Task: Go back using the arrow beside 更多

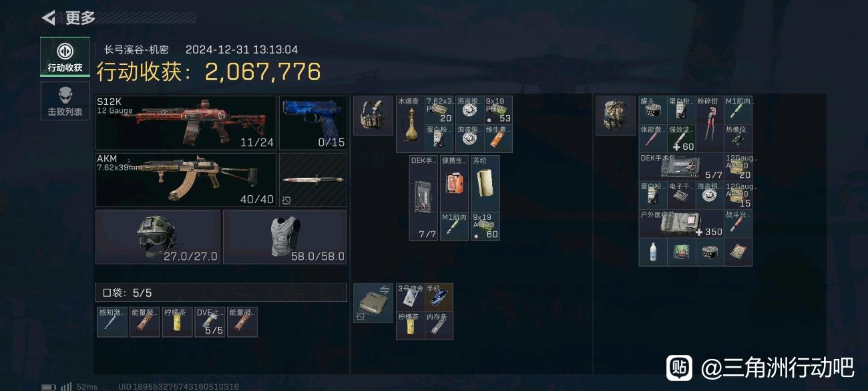Action: 48,17
